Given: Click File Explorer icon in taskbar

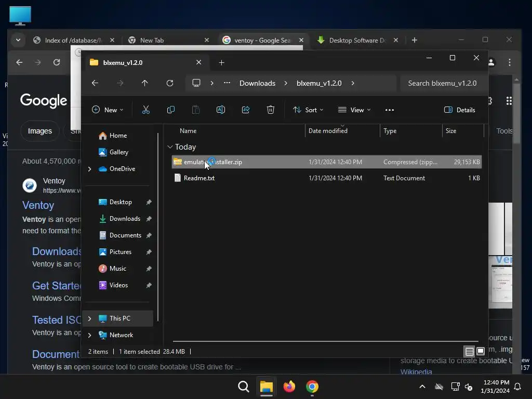Looking at the screenshot, I should point(267,387).
